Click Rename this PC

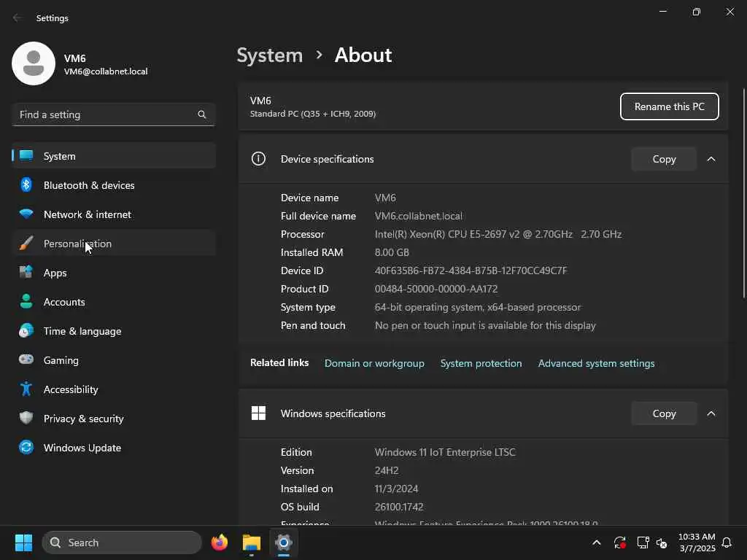click(670, 106)
